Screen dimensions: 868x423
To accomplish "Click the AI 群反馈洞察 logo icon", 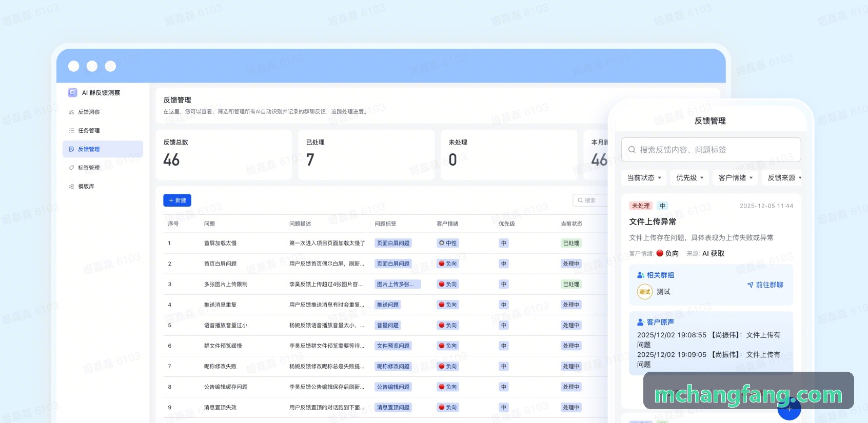I will [x=72, y=92].
